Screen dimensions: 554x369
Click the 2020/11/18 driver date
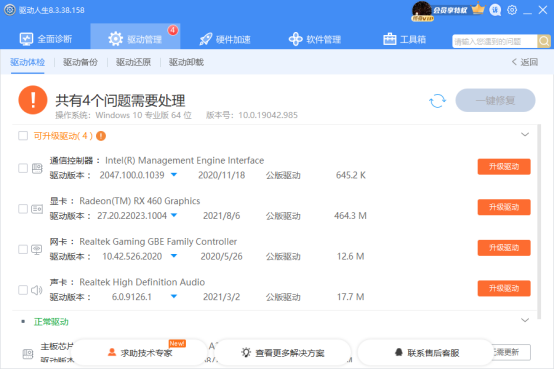(x=222, y=175)
